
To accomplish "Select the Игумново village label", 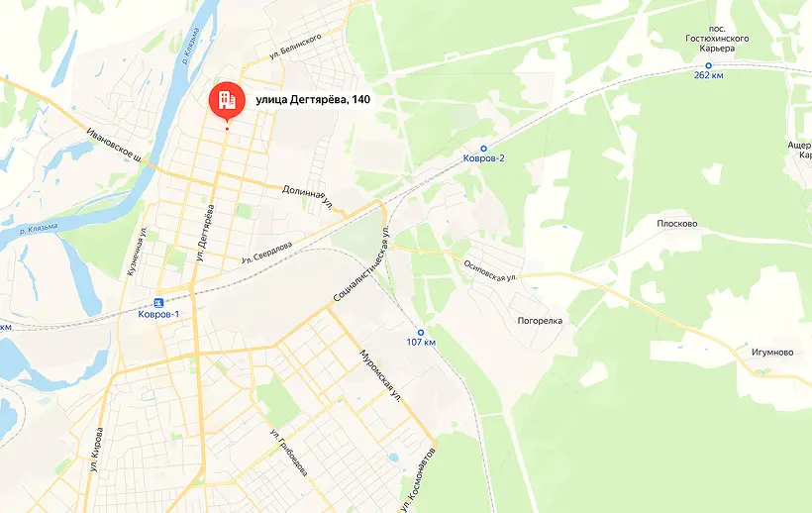I will point(772,352).
